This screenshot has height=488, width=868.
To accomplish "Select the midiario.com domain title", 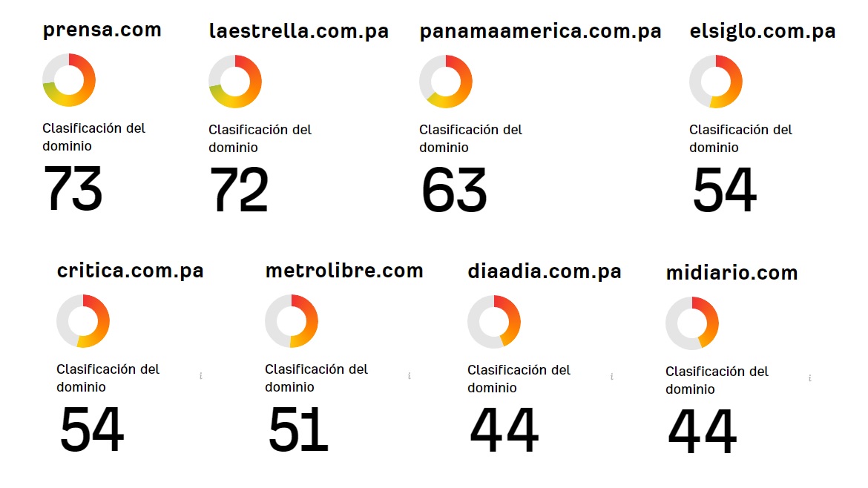I will tap(731, 273).
